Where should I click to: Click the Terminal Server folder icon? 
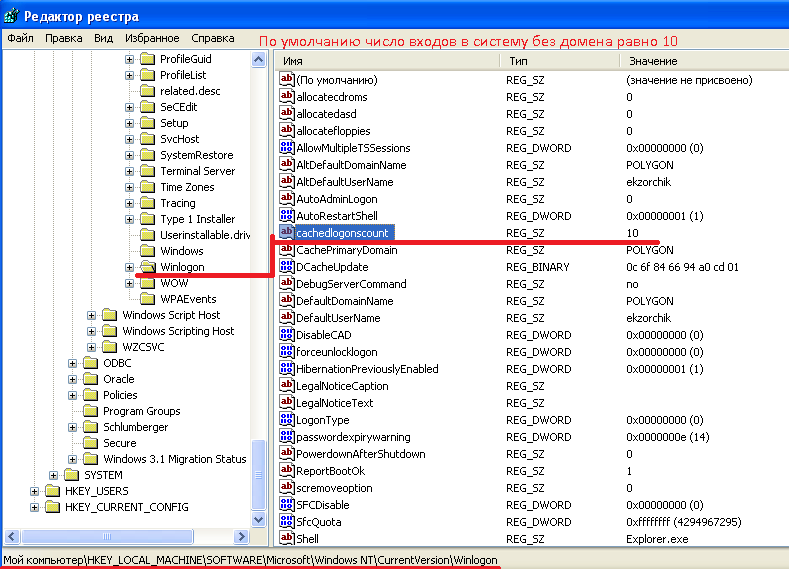[148, 171]
